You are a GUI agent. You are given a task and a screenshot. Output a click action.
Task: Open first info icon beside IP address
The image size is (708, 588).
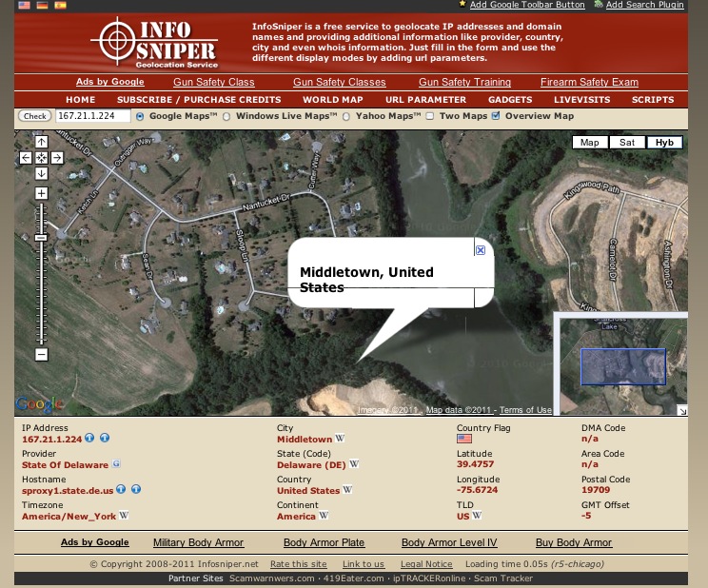89,438
